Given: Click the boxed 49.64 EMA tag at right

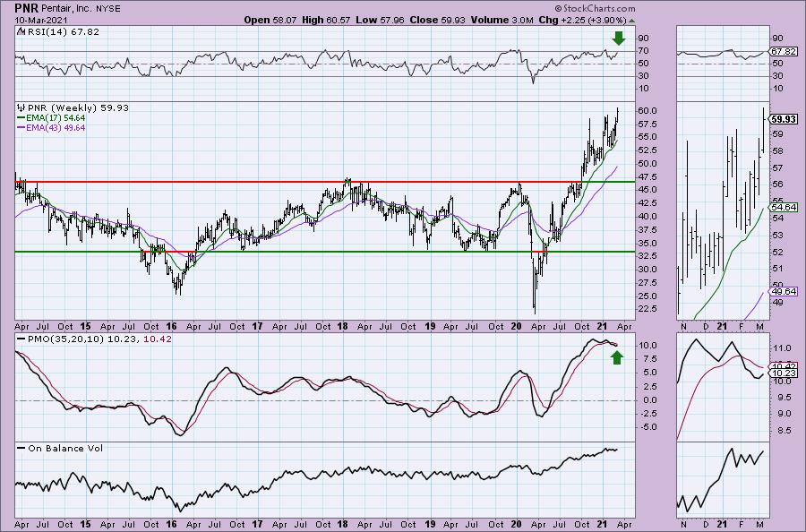Looking at the screenshot, I should tap(784, 291).
